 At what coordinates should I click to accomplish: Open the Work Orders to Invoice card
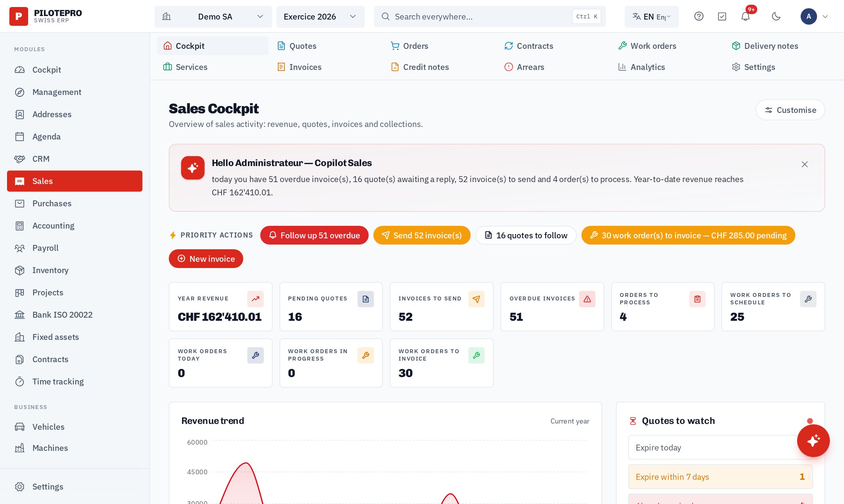(442, 363)
